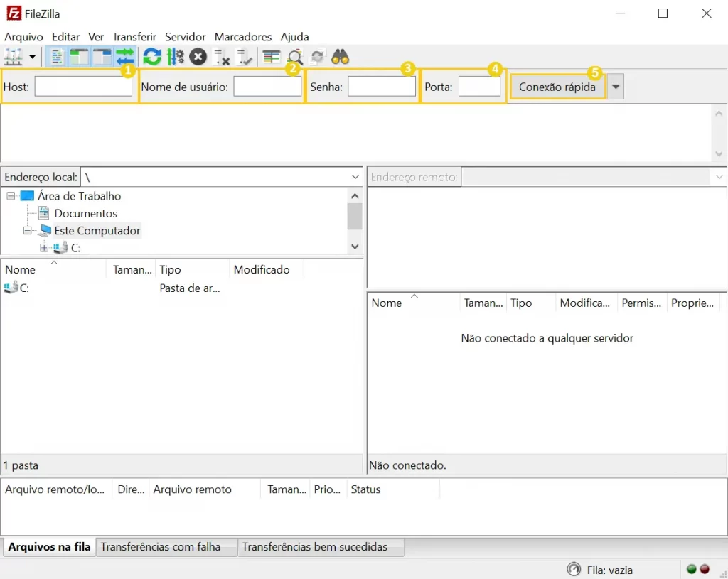The width and height of the screenshot is (728, 579).
Task: Click the FileZilla logo in title bar
Action: point(14,13)
